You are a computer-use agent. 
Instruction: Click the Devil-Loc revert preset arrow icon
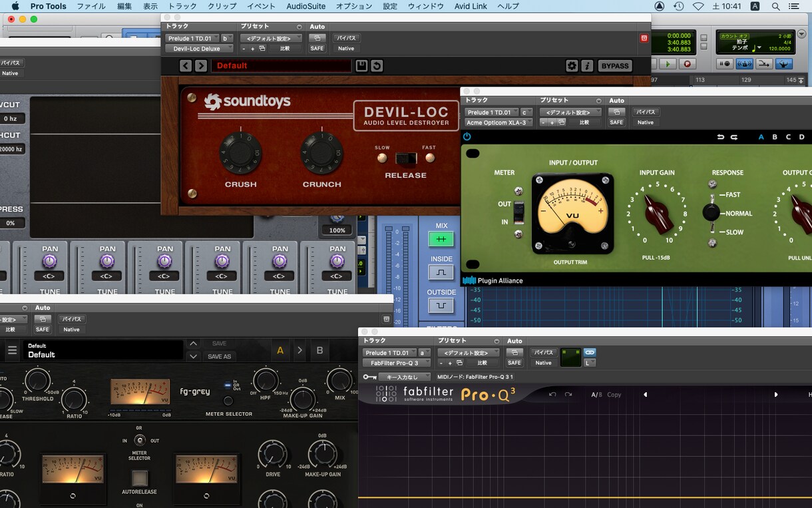tap(377, 65)
